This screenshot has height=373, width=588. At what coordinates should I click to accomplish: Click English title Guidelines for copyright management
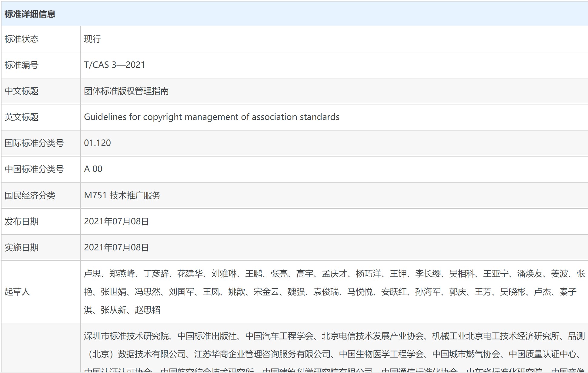(212, 117)
